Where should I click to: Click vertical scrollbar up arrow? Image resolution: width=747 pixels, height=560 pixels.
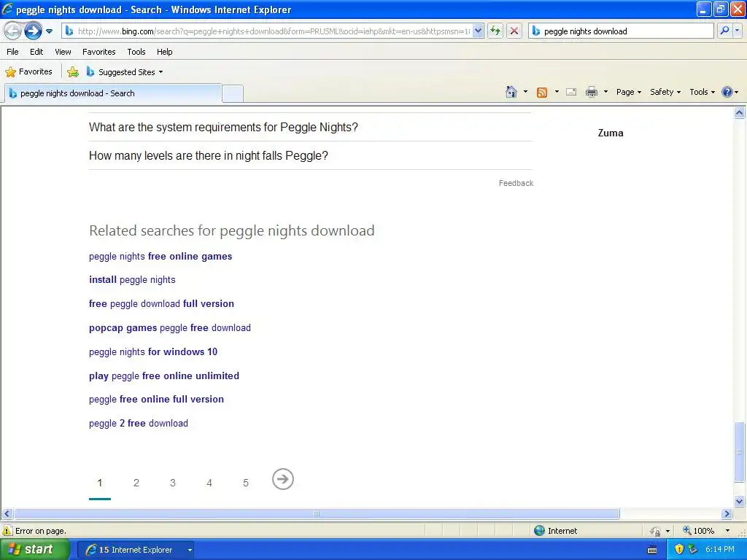740,113
